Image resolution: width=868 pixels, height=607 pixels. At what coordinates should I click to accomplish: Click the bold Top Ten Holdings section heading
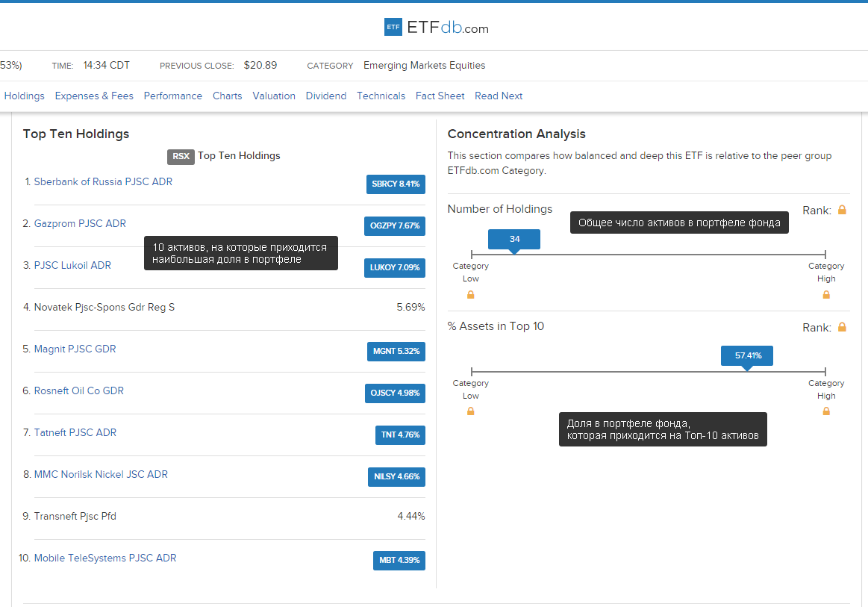[76, 134]
